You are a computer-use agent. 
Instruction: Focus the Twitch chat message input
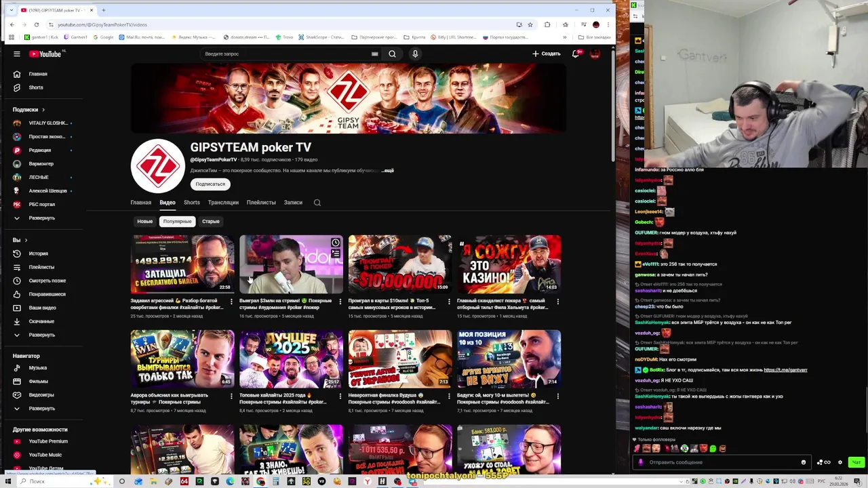click(722, 462)
